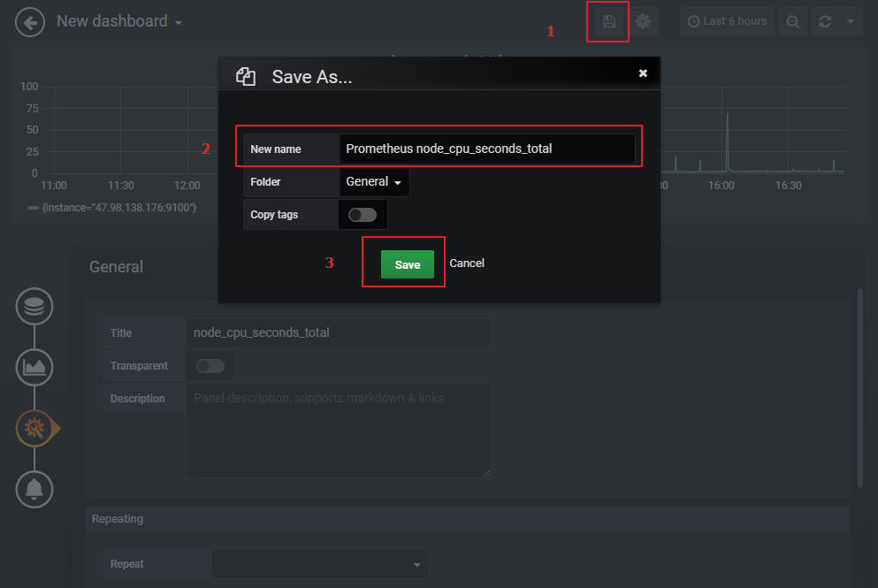Click the copy icon in Save As header
This screenshot has width=878, height=588.
pos(245,76)
